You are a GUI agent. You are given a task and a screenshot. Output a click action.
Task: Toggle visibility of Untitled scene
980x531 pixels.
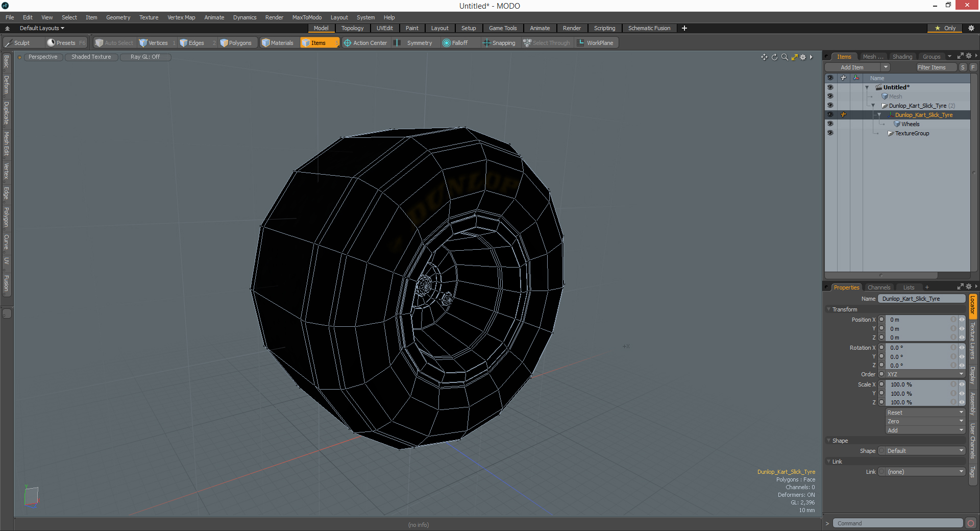pyautogui.click(x=830, y=87)
